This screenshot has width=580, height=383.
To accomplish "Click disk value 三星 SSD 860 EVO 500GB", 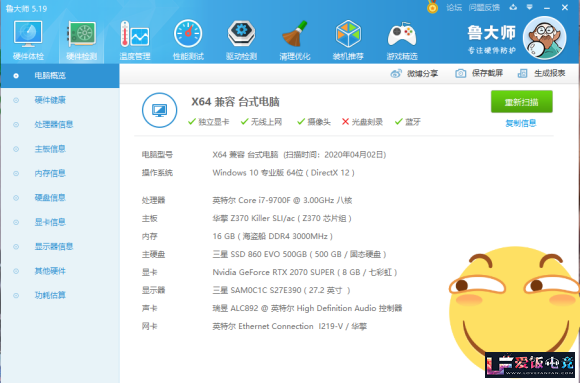I will [x=300, y=254].
